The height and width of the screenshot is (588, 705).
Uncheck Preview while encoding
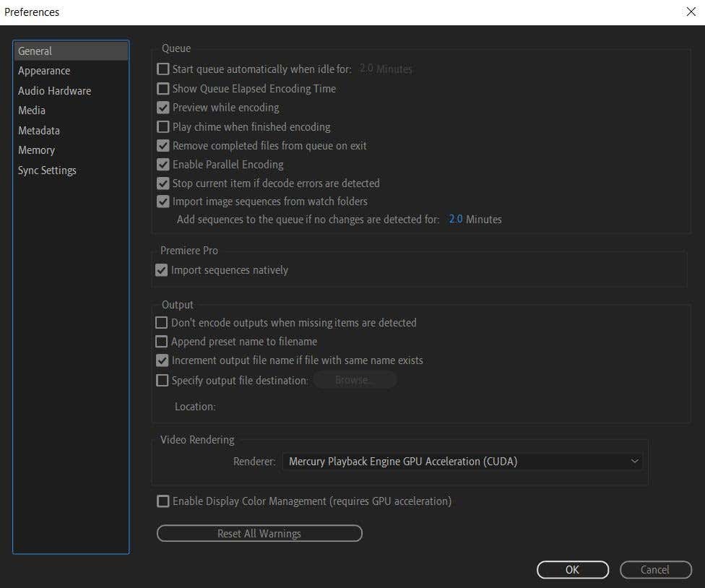(x=163, y=108)
